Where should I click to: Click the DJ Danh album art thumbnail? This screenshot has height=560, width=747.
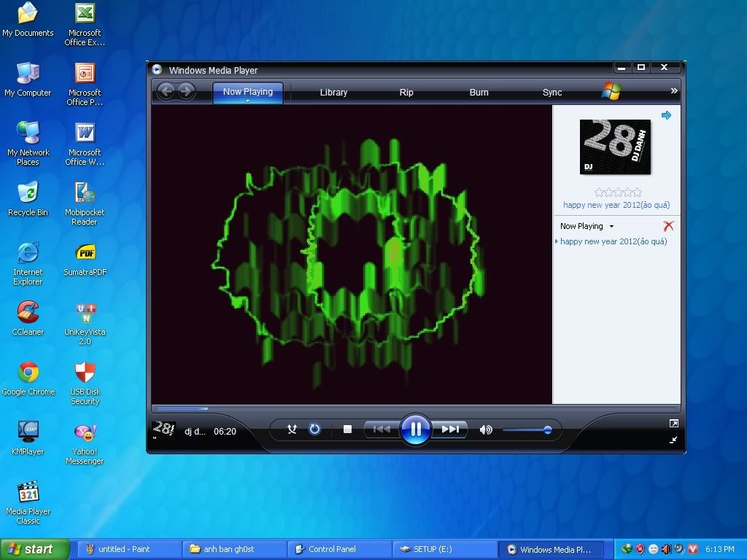[x=615, y=147]
